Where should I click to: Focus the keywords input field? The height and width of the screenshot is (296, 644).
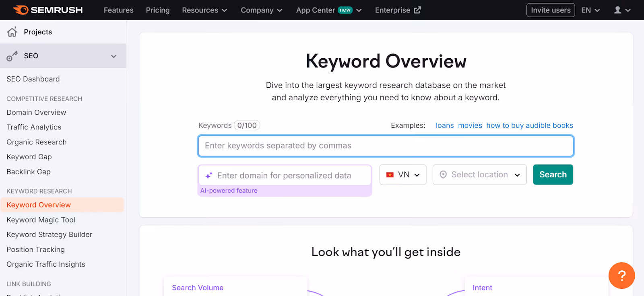coord(386,146)
